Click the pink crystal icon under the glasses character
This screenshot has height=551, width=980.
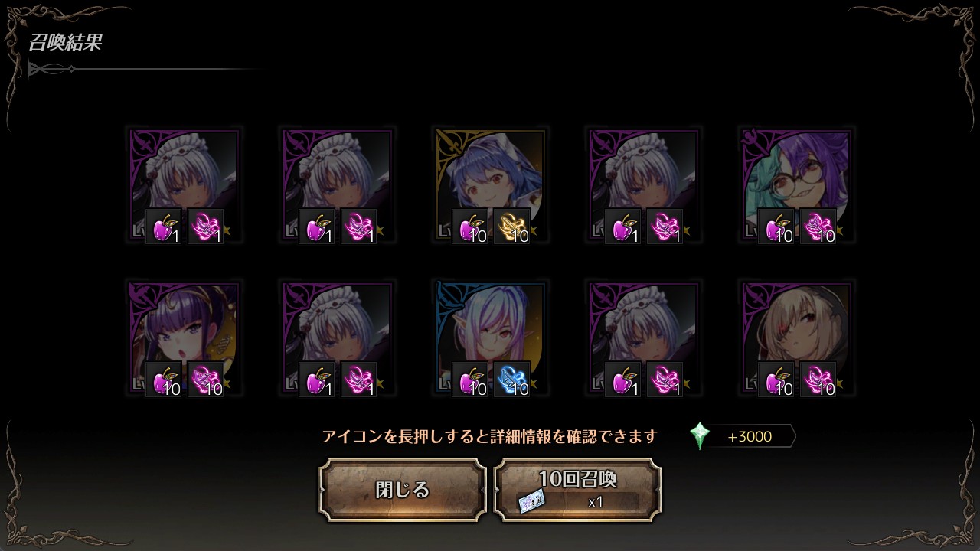(818, 227)
